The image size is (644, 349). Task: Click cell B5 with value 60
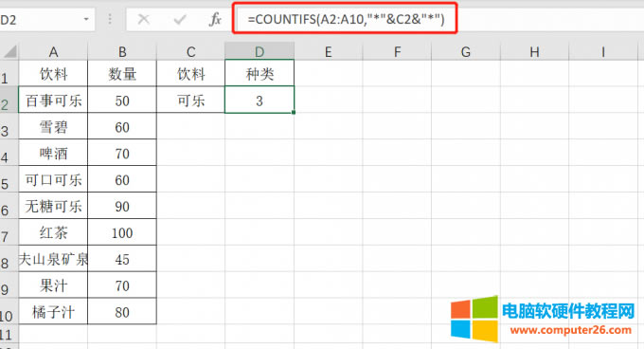click(122, 179)
